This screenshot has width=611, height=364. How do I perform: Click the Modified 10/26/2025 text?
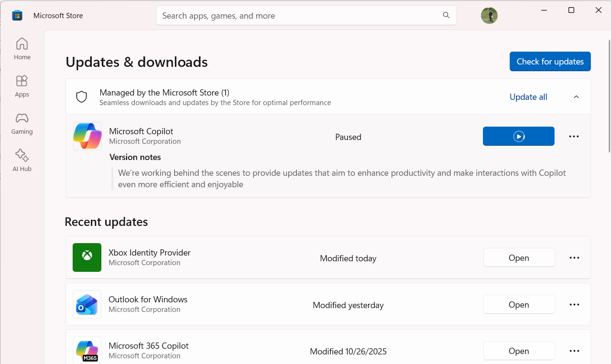[348, 352]
